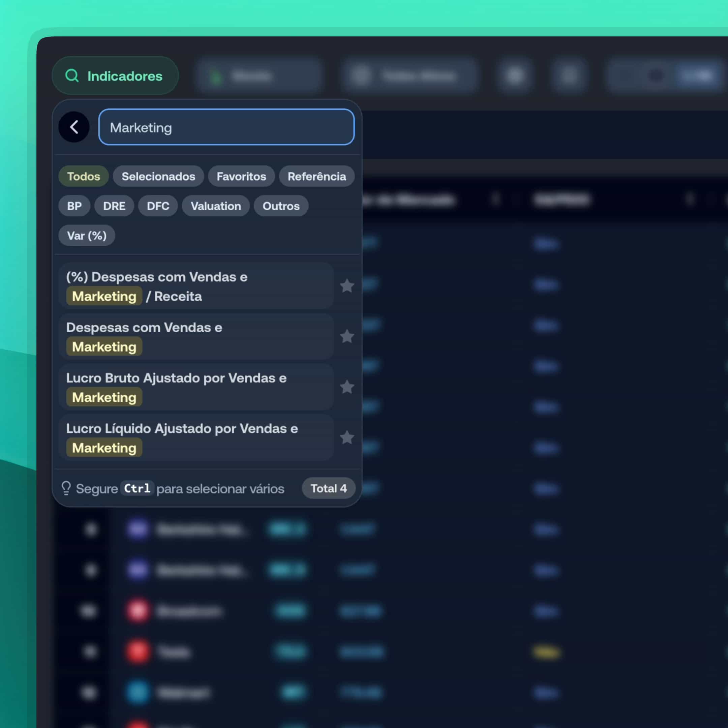The width and height of the screenshot is (728, 728).
Task: Select the Referência filter chip
Action: coord(316,176)
